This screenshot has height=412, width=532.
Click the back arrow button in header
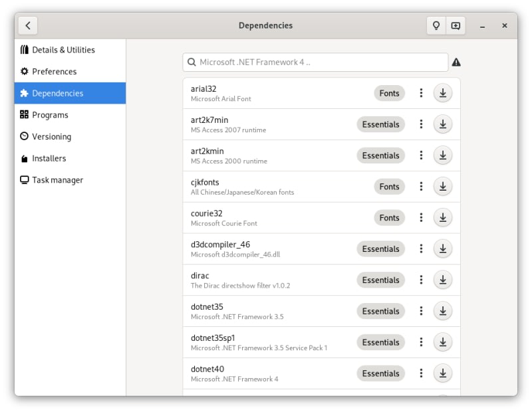(28, 26)
